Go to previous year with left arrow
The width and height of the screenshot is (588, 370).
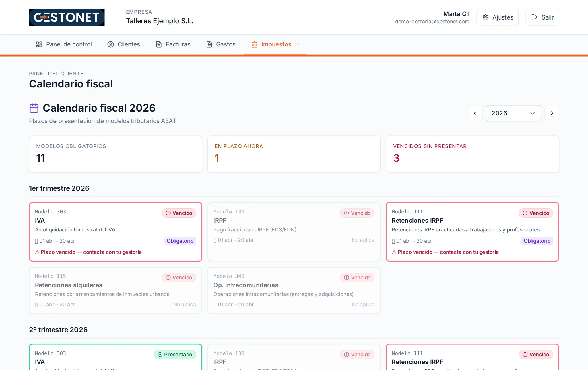475,113
